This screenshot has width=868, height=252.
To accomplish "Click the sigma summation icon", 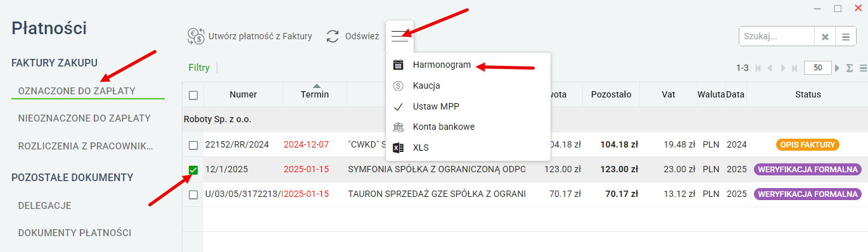I will 850,68.
